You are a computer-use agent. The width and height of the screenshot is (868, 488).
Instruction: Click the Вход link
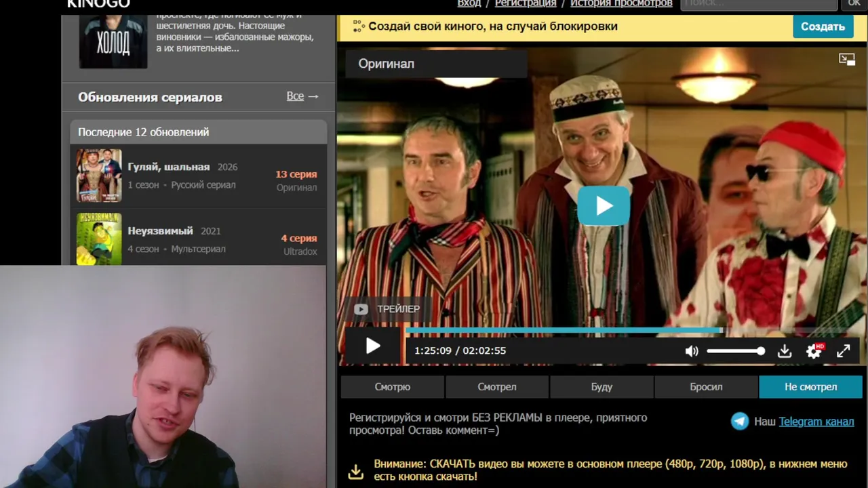(x=469, y=3)
